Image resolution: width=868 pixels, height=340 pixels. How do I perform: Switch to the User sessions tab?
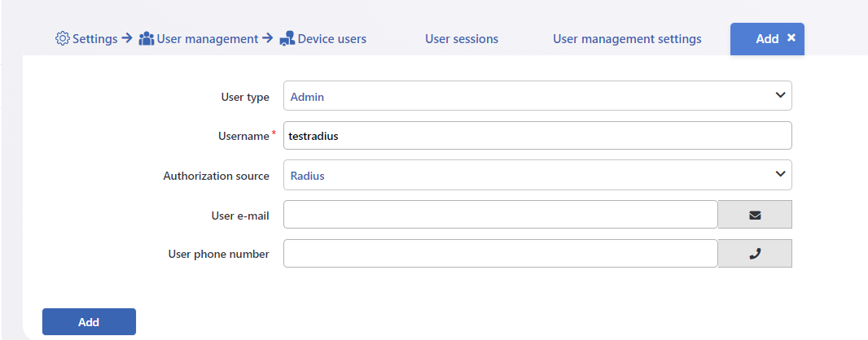[462, 39]
